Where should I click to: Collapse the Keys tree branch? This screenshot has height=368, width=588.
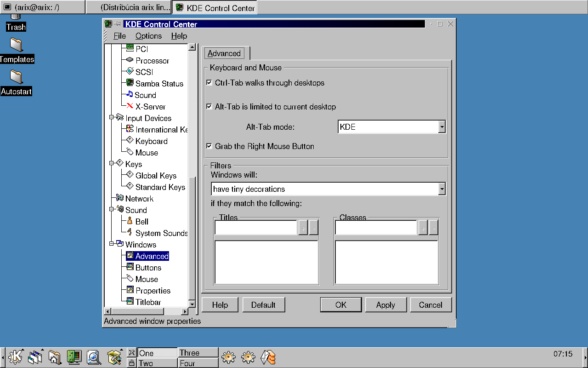112,164
